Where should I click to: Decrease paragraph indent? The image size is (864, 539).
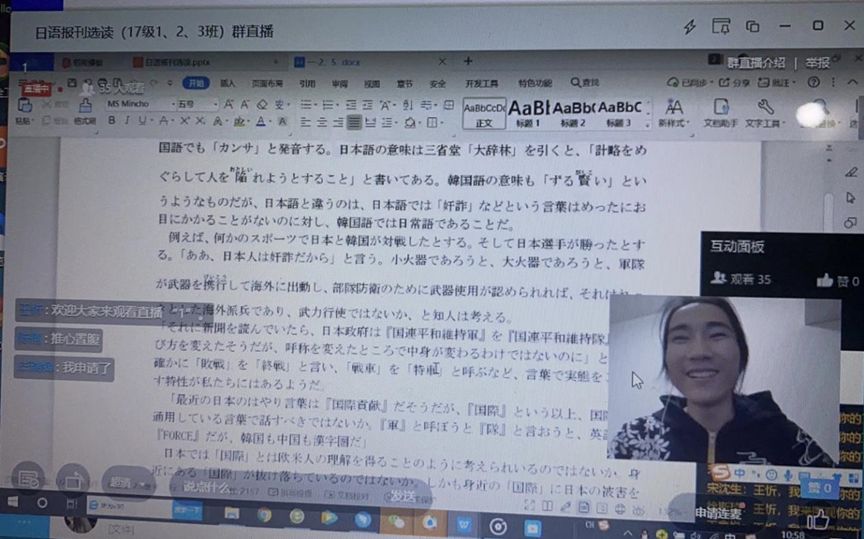pyautogui.click(x=351, y=105)
